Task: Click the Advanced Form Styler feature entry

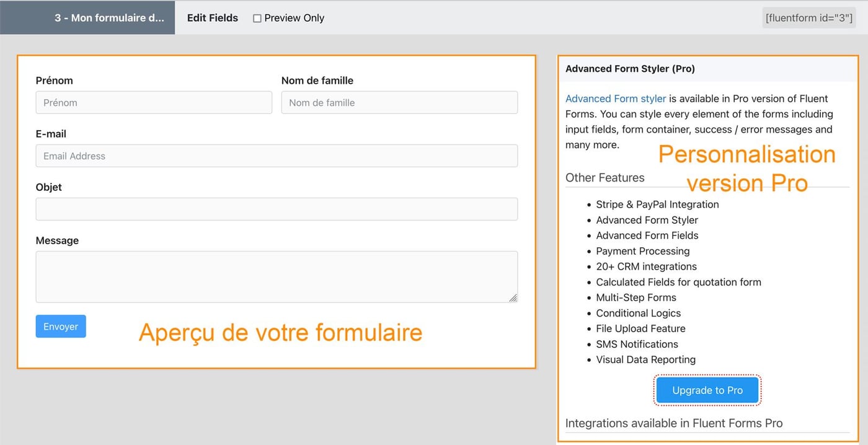Action: click(x=647, y=220)
